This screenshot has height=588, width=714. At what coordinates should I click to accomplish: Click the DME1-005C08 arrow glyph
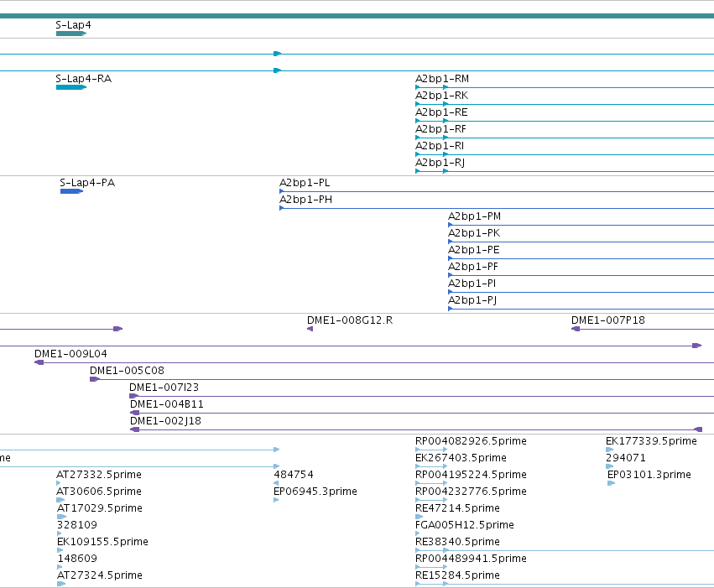click(x=95, y=380)
